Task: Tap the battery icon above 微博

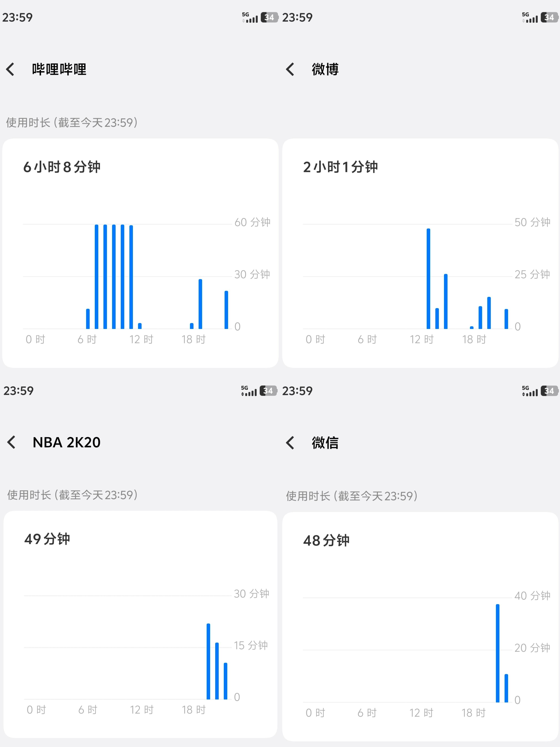Action: pos(549,17)
